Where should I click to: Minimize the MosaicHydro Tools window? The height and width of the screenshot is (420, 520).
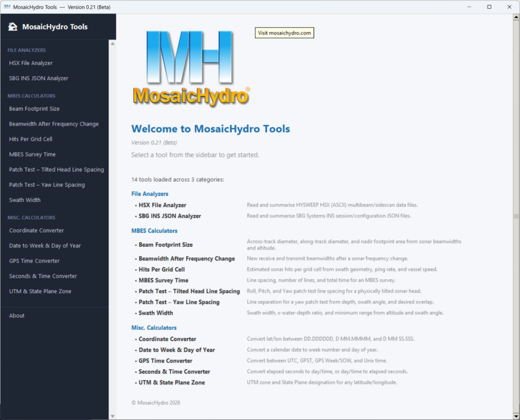[x=469, y=7]
